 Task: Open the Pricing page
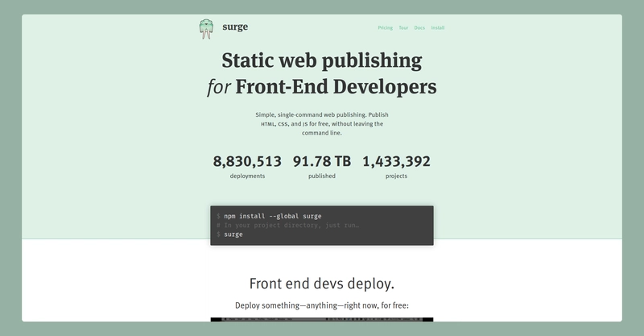[386, 28]
